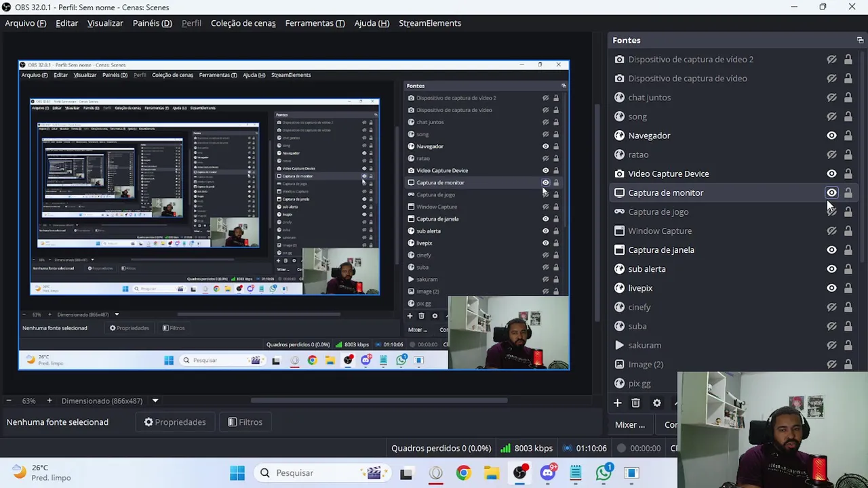Show the chat juntos source
This screenshot has height=488, width=868.
click(831, 98)
